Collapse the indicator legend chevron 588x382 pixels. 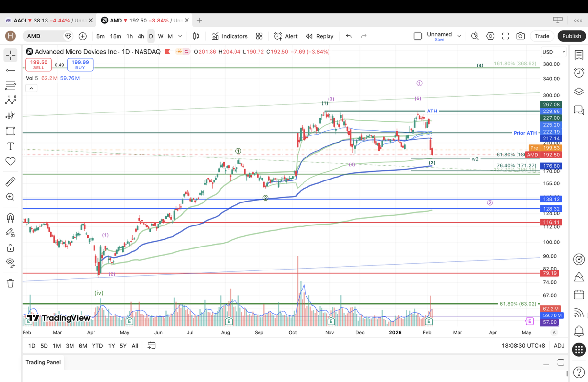pyautogui.click(x=31, y=88)
